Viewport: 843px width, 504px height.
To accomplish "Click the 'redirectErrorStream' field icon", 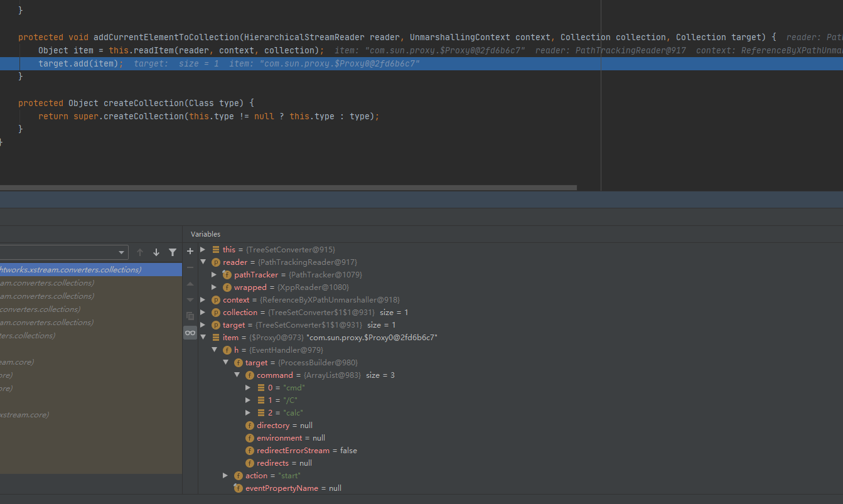I will point(250,450).
